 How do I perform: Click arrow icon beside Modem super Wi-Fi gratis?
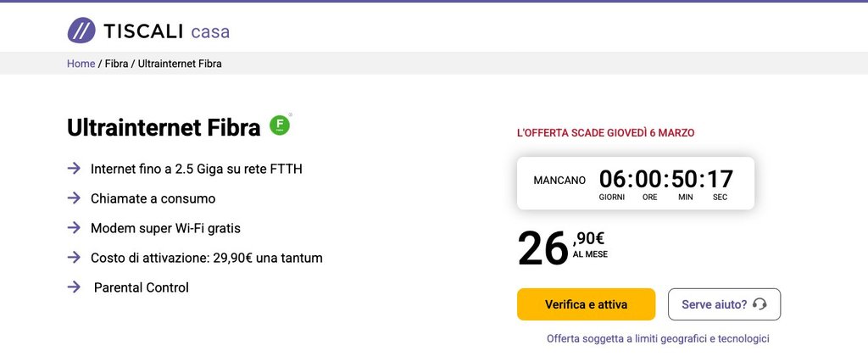pos(74,228)
